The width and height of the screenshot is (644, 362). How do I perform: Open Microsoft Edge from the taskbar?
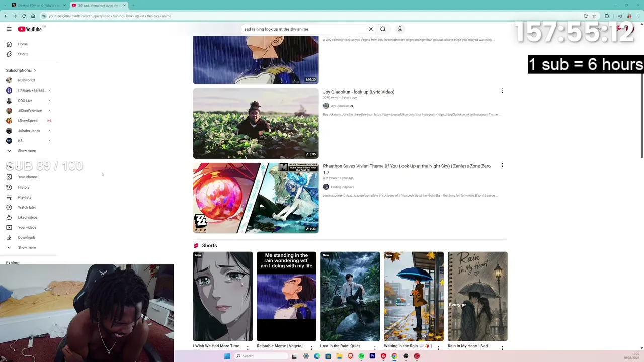[x=317, y=356]
